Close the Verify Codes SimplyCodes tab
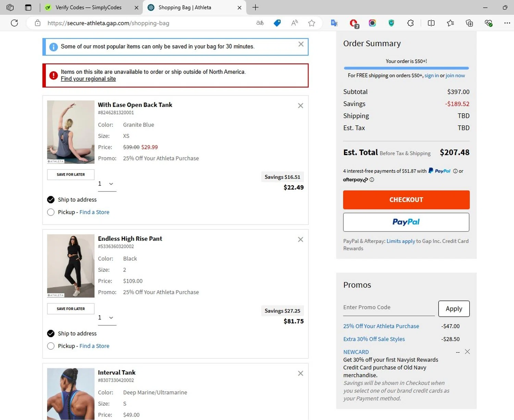The image size is (514, 420). click(136, 8)
